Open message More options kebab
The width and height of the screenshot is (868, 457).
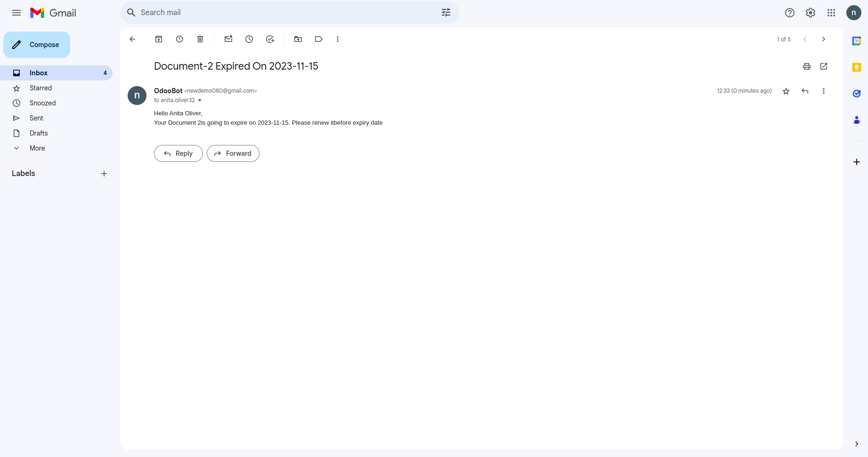coord(824,91)
